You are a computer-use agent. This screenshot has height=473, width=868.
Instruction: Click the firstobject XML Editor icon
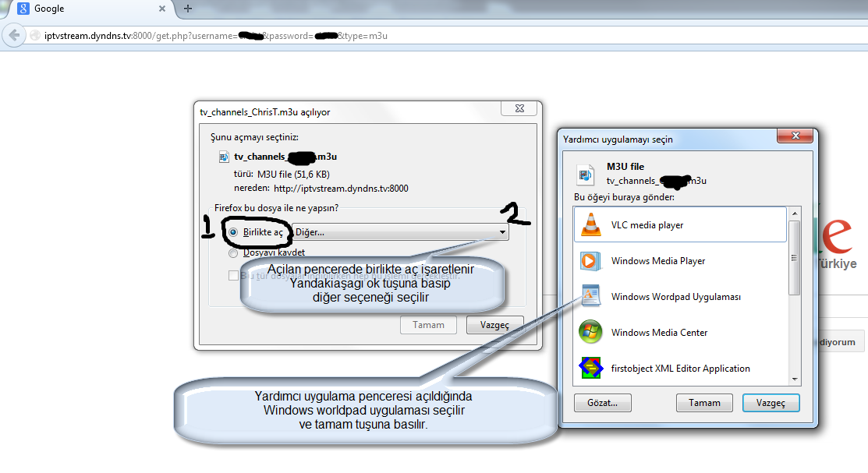point(590,368)
